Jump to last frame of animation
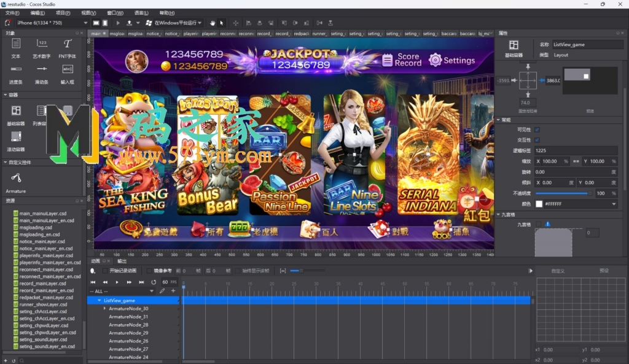 (x=141, y=282)
